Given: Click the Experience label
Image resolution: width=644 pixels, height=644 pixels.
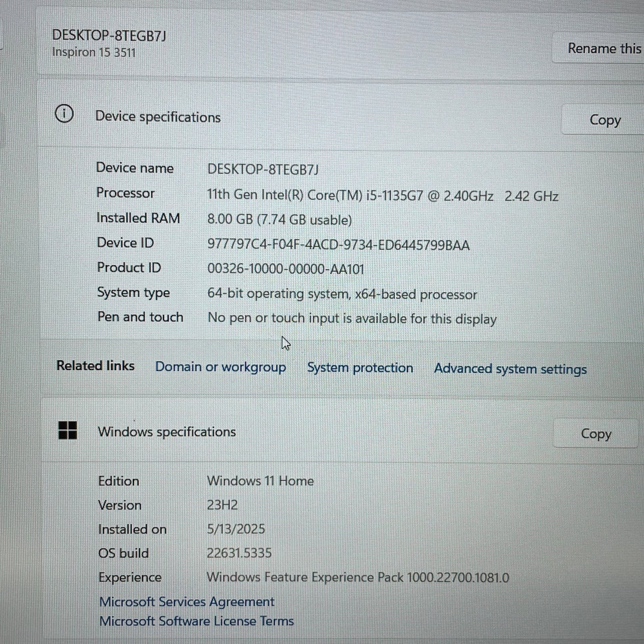Looking at the screenshot, I should (130, 578).
